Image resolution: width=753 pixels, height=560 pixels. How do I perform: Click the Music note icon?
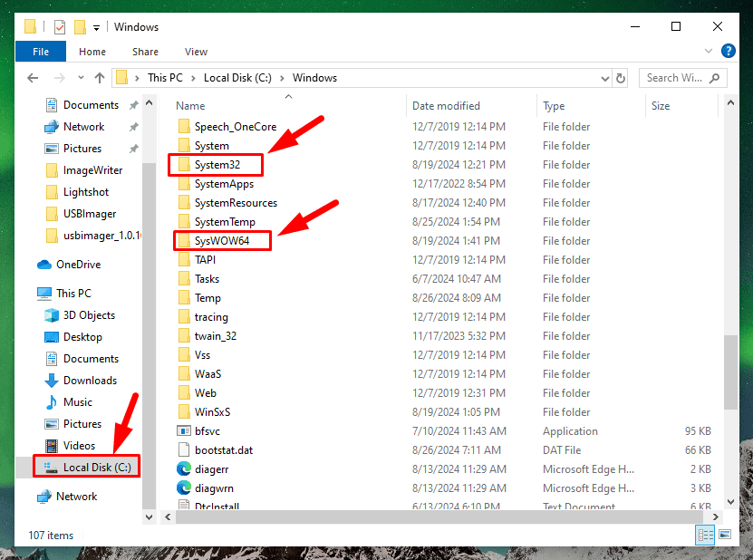[x=52, y=402]
